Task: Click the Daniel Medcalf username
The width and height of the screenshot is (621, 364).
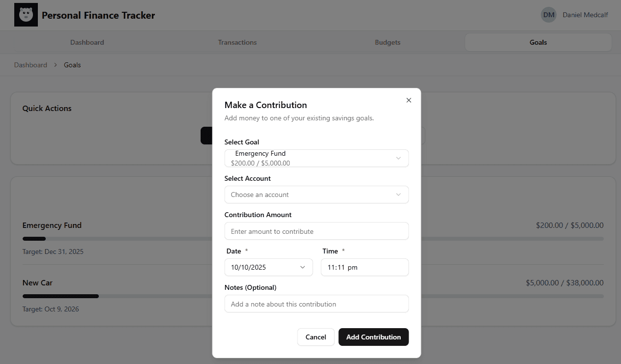Action: click(x=585, y=15)
